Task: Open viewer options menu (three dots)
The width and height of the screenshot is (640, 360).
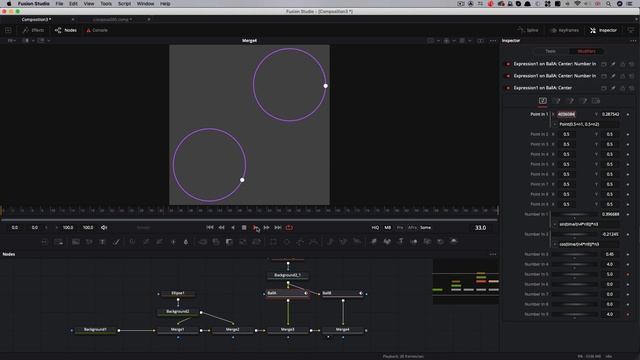Action: pyautogui.click(x=493, y=41)
